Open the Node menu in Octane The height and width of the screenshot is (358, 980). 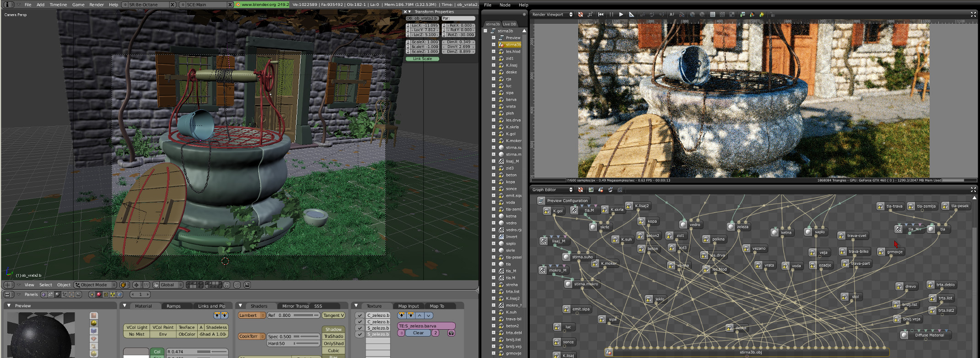pyautogui.click(x=505, y=5)
